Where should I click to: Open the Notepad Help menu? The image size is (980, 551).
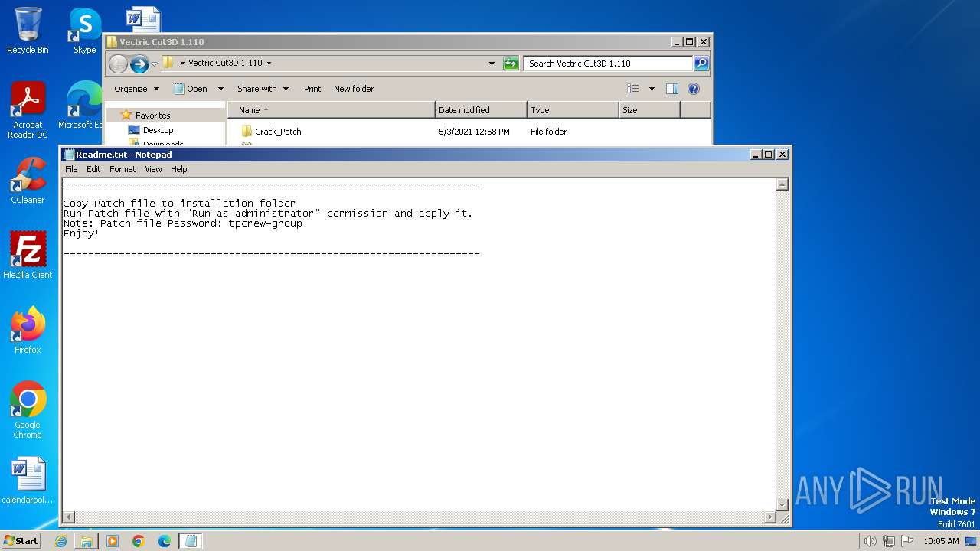click(178, 169)
